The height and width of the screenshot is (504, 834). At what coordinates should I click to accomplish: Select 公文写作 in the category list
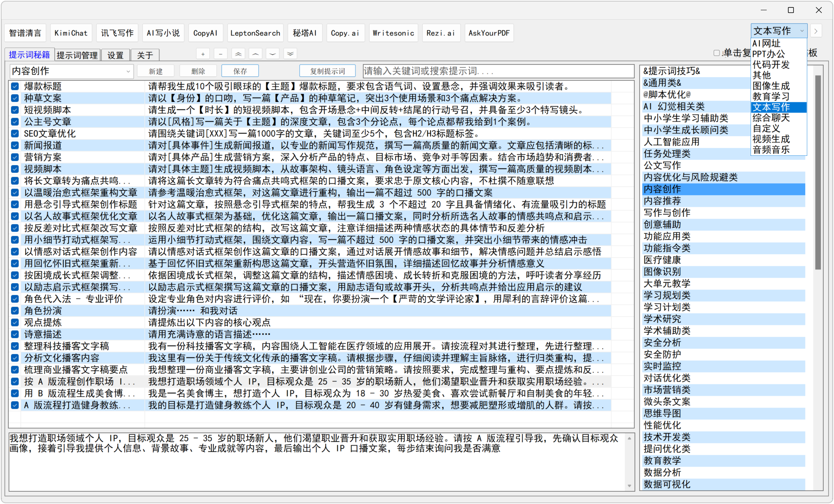(724, 166)
